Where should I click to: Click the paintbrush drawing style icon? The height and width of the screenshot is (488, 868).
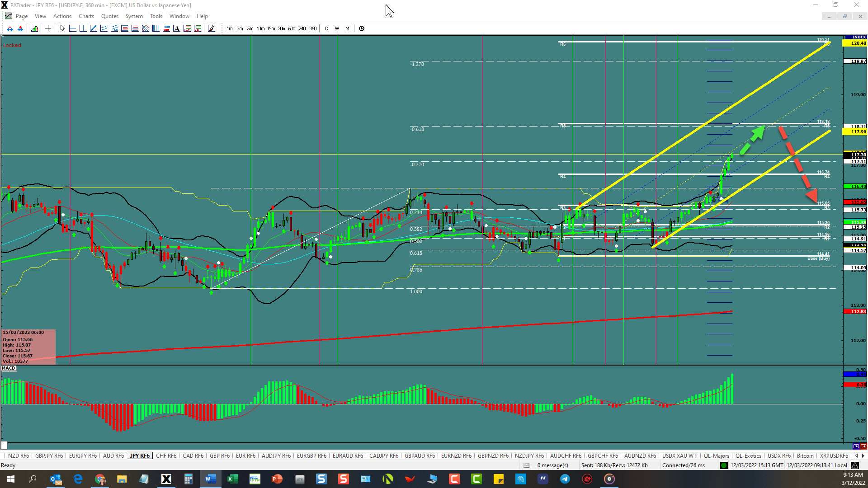(x=211, y=28)
